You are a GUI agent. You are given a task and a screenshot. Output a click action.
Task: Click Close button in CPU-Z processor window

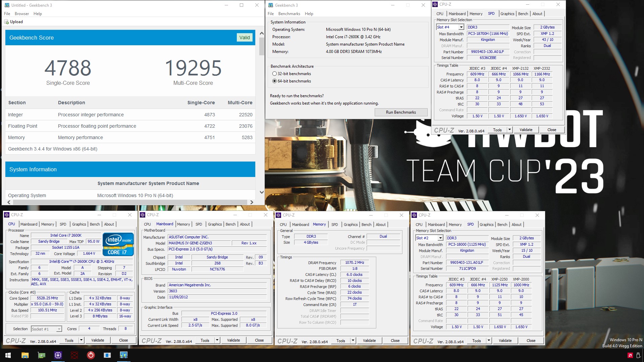(x=123, y=340)
